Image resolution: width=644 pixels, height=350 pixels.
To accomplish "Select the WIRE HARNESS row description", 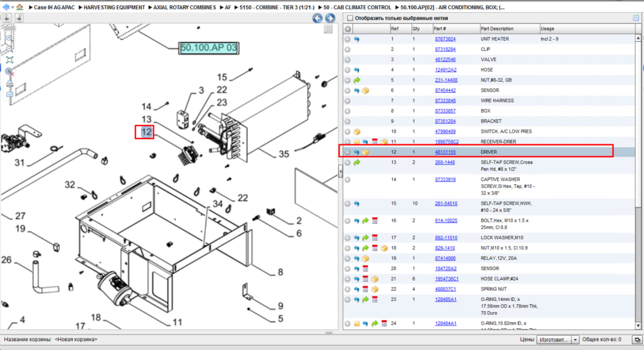I will [x=497, y=101].
